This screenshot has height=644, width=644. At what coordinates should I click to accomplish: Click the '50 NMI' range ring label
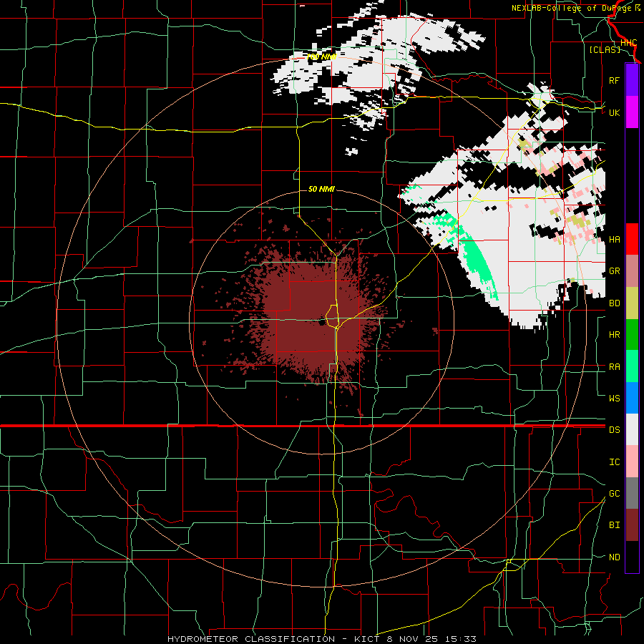click(x=321, y=189)
